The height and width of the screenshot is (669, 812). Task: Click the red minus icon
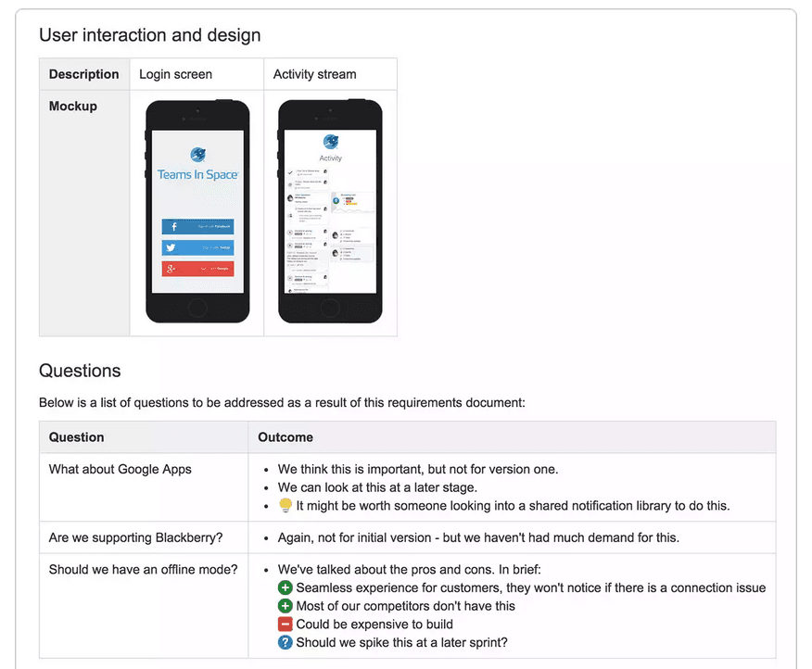coord(285,625)
